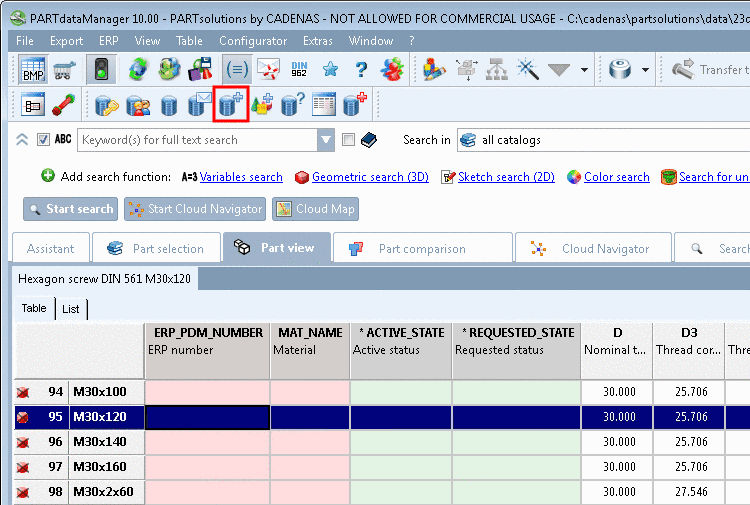Click the database with red plus icon
Viewport: 750px width, 505px height.
(x=355, y=104)
